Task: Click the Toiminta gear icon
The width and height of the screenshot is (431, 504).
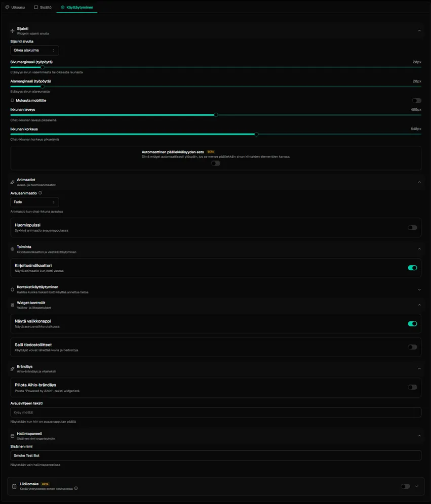Action: pyautogui.click(x=12, y=249)
